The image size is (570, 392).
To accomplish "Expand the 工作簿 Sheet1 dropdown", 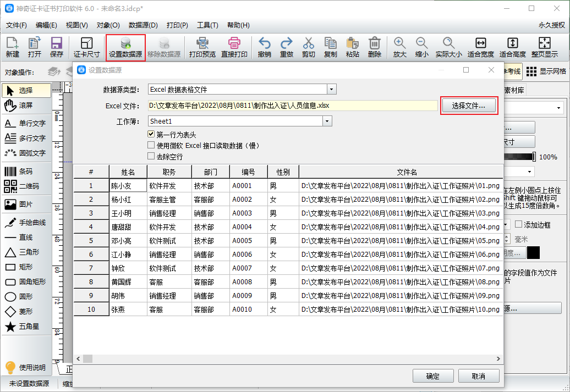I will (x=327, y=121).
